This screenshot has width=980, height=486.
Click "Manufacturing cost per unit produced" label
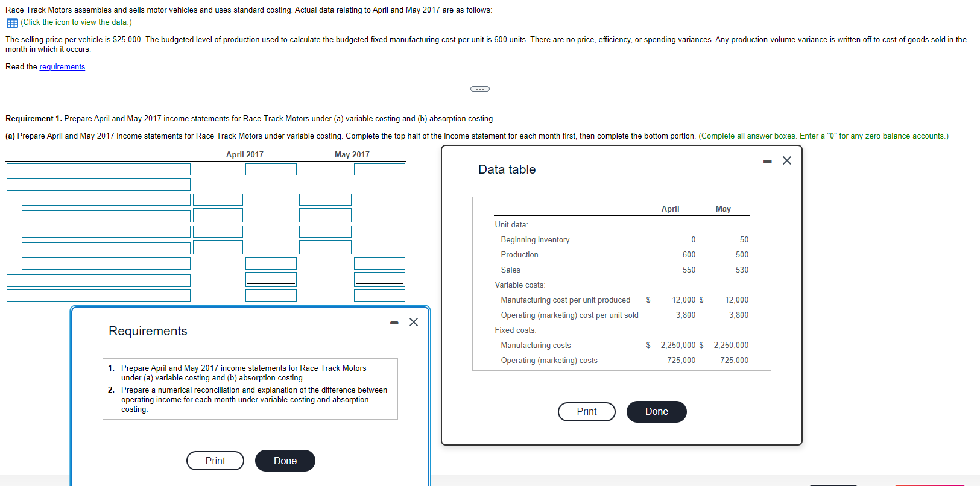coord(565,300)
